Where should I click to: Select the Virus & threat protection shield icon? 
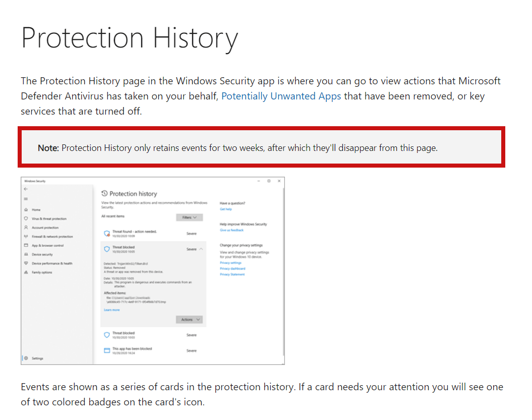[x=26, y=218]
